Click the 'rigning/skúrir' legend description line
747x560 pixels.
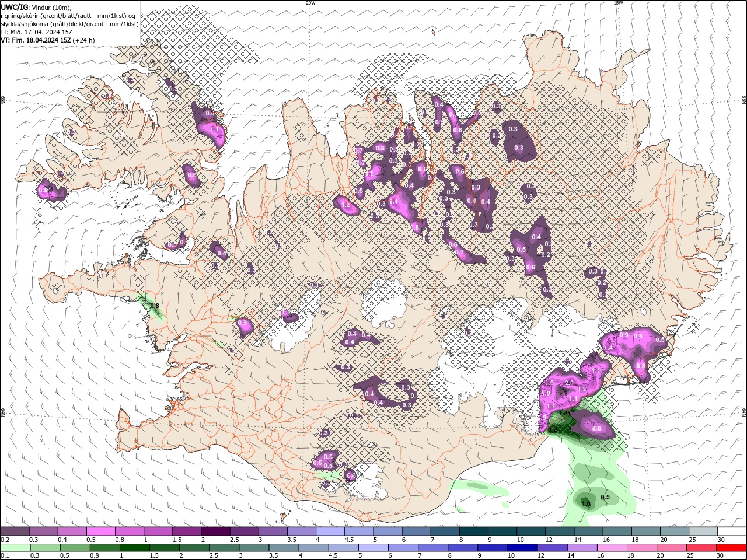68,15
